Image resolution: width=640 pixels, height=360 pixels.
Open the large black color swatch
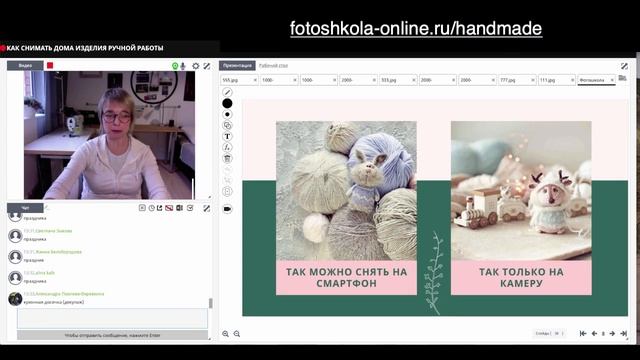point(227,103)
